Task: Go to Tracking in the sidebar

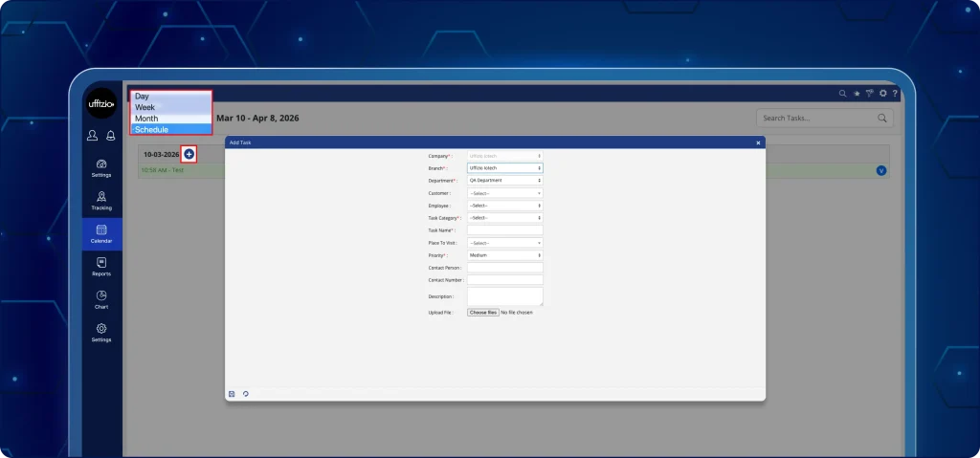Action: pos(101,201)
